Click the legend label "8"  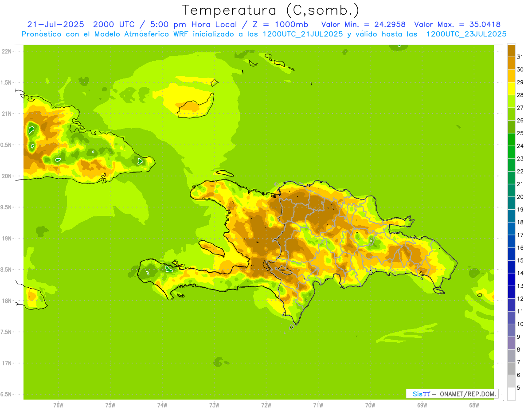(518, 349)
